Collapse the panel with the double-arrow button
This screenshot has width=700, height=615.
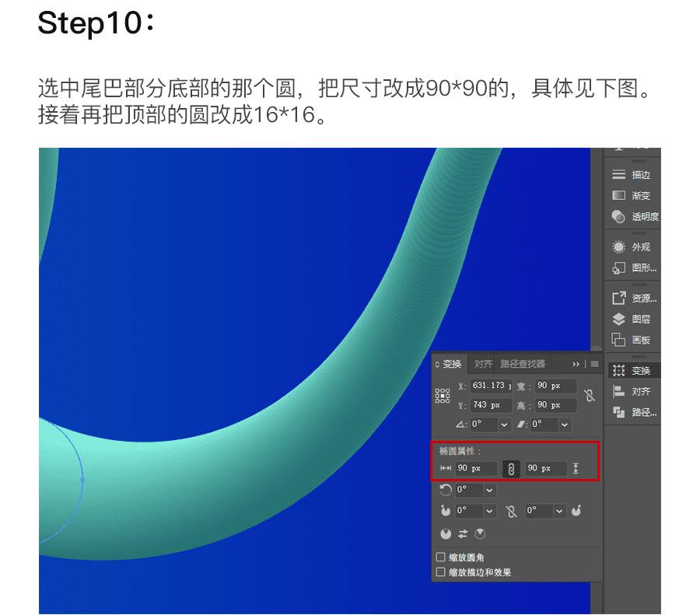[576, 364]
